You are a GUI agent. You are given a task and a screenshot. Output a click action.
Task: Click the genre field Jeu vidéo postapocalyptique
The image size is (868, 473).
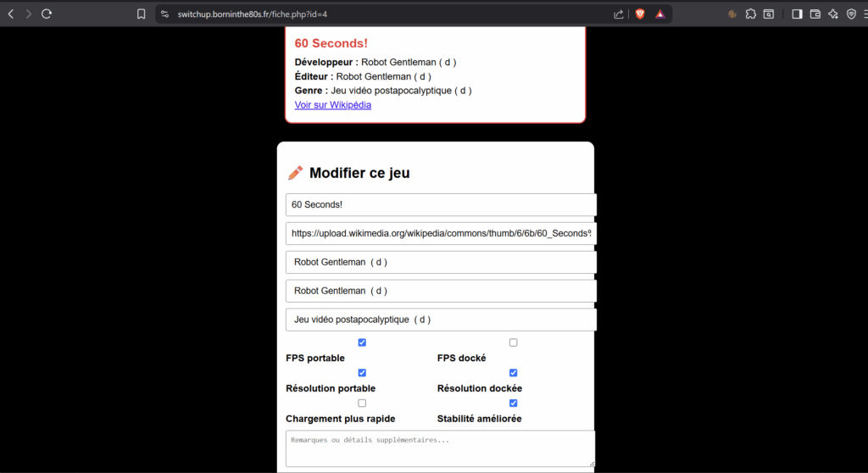(441, 320)
